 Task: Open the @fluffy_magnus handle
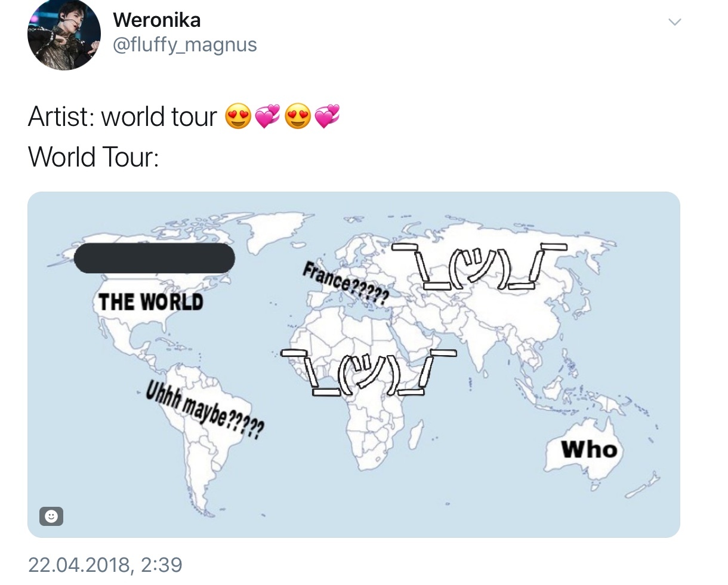(x=184, y=45)
